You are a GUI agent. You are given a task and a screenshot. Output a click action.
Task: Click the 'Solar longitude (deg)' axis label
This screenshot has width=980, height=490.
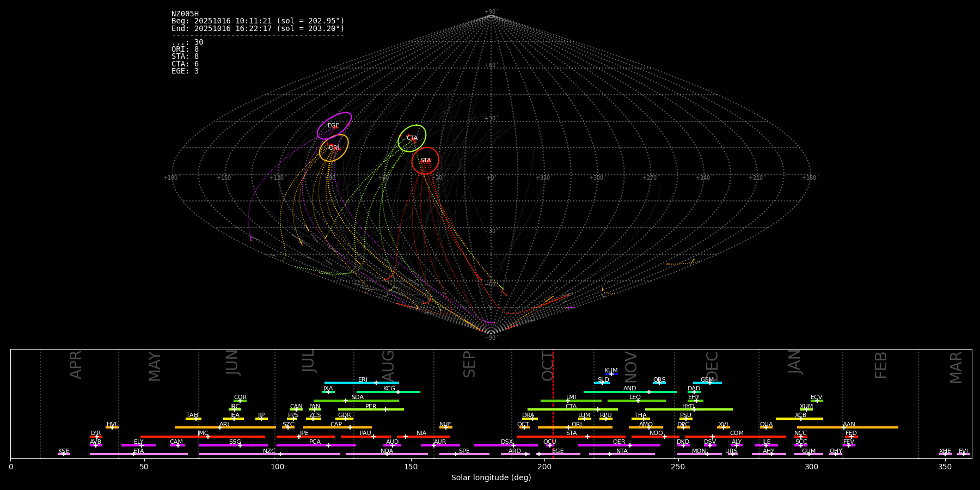(x=491, y=477)
